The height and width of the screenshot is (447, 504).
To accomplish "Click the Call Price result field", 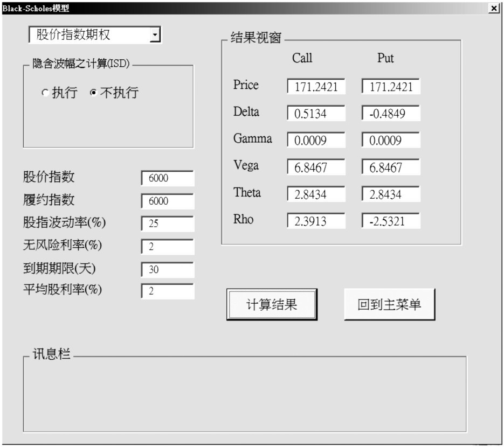I will pos(316,87).
